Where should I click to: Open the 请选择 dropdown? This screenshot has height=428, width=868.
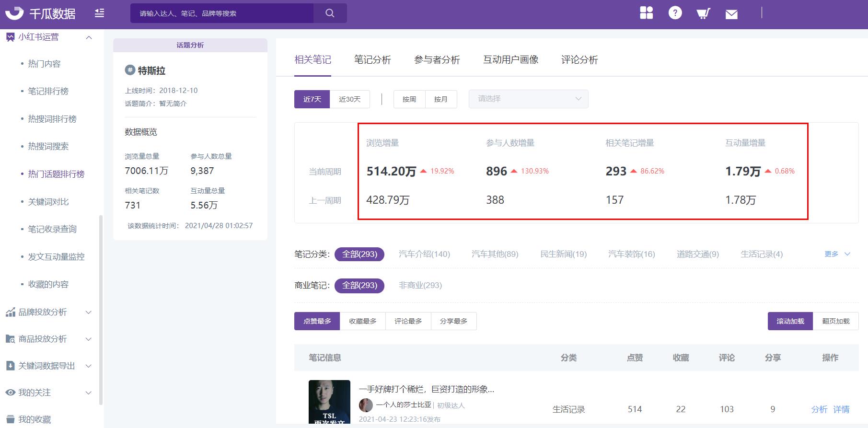528,99
